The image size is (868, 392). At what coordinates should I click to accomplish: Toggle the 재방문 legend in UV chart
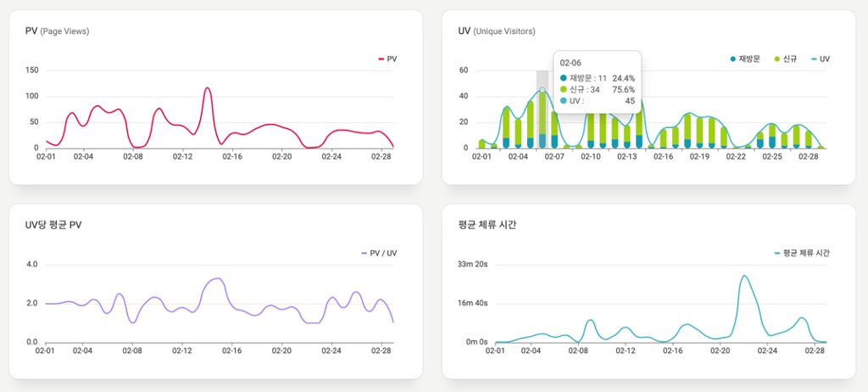[x=744, y=59]
